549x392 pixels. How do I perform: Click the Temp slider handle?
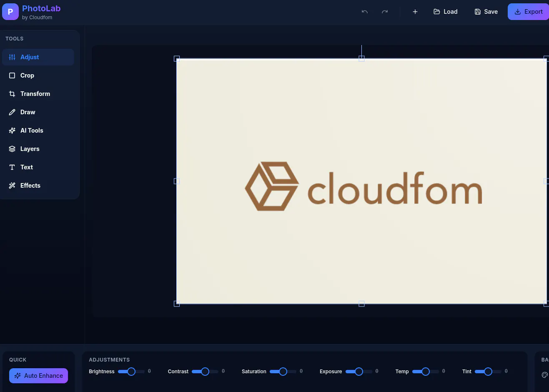pos(426,372)
